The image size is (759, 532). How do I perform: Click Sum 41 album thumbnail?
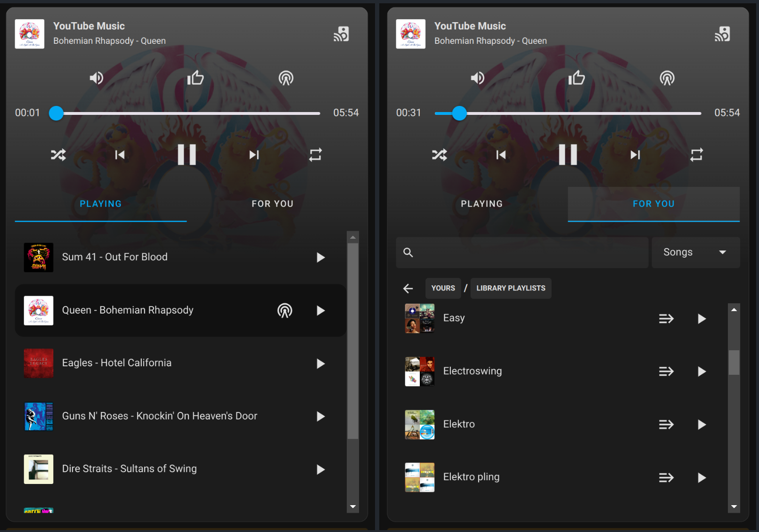[x=39, y=258]
